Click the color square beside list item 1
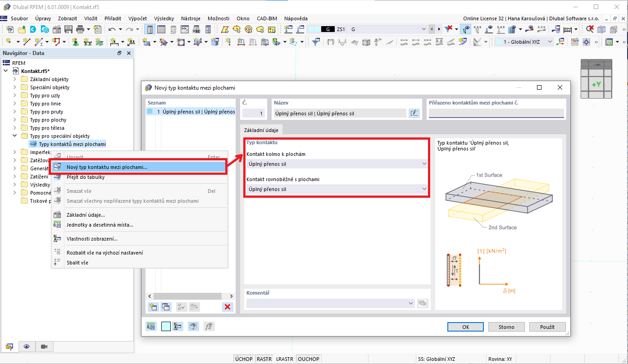Viewport: 628px width, 364px height. point(150,111)
